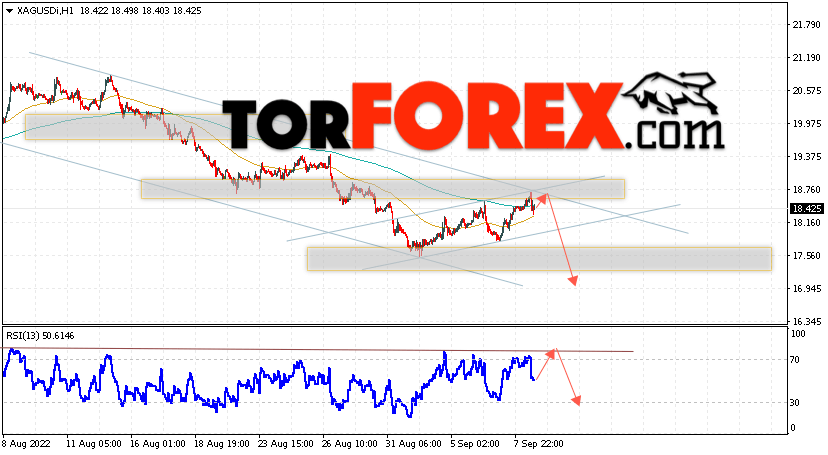This screenshot has width=828, height=455.
Task: Click the 18.160 price axis label
Action: pyautogui.click(x=807, y=223)
